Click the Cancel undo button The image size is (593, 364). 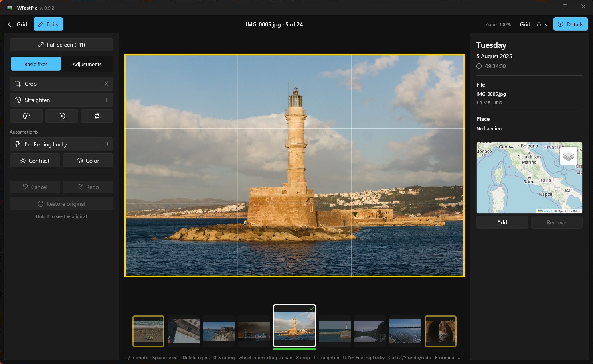35,187
